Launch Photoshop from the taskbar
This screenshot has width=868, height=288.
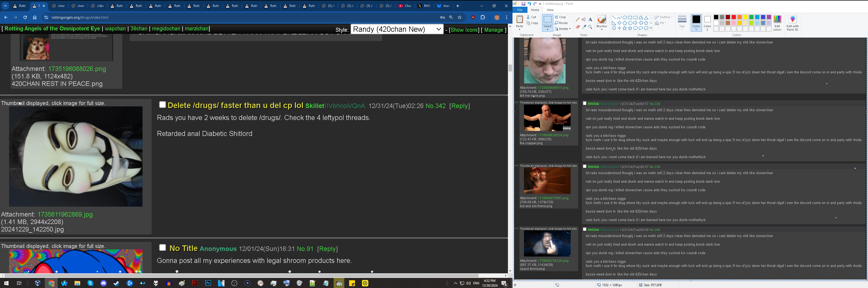pyautogui.click(x=208, y=283)
